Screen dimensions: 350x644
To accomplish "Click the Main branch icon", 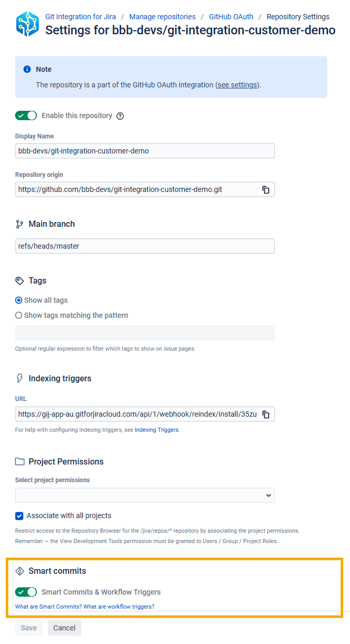I will coord(20,224).
